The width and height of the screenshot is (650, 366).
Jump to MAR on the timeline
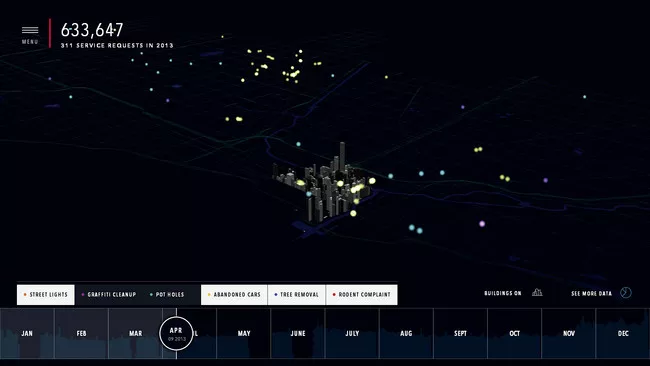(x=136, y=333)
